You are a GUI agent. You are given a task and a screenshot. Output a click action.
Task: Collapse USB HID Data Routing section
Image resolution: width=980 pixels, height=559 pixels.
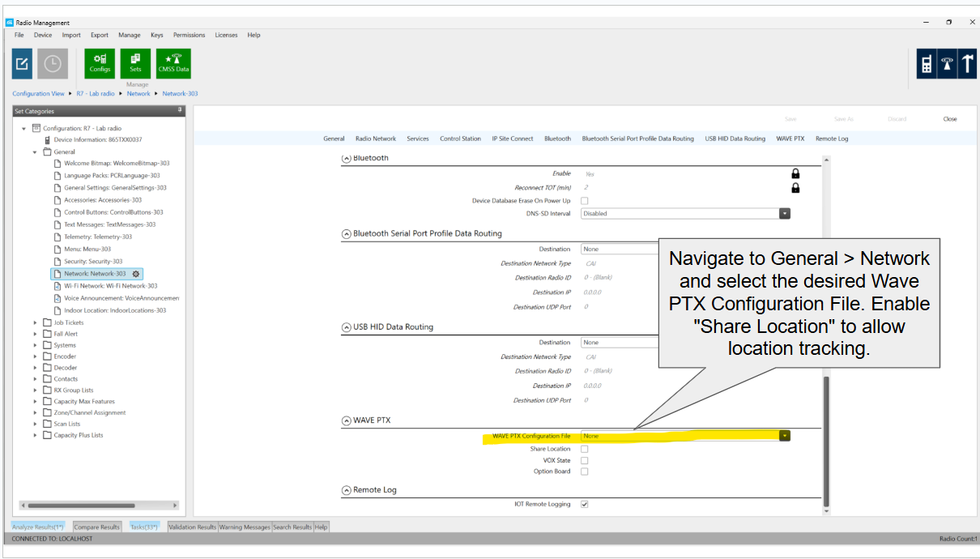click(347, 327)
